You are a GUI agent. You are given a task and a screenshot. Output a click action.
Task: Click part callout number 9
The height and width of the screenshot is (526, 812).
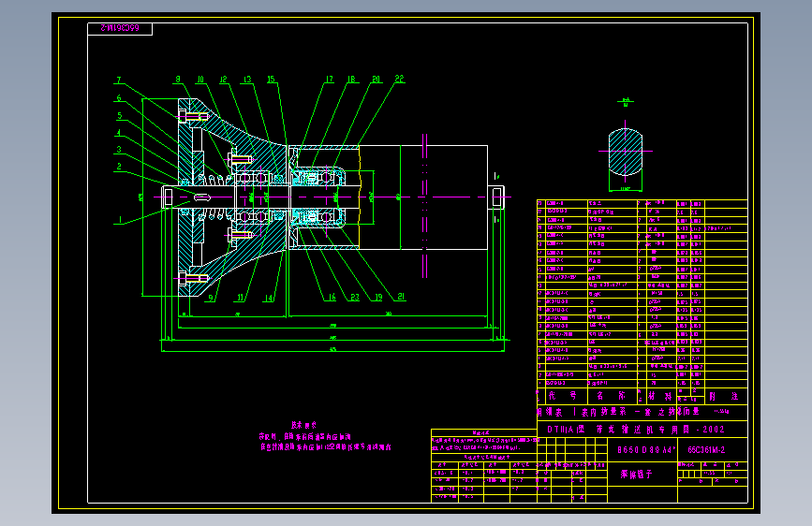(x=211, y=298)
